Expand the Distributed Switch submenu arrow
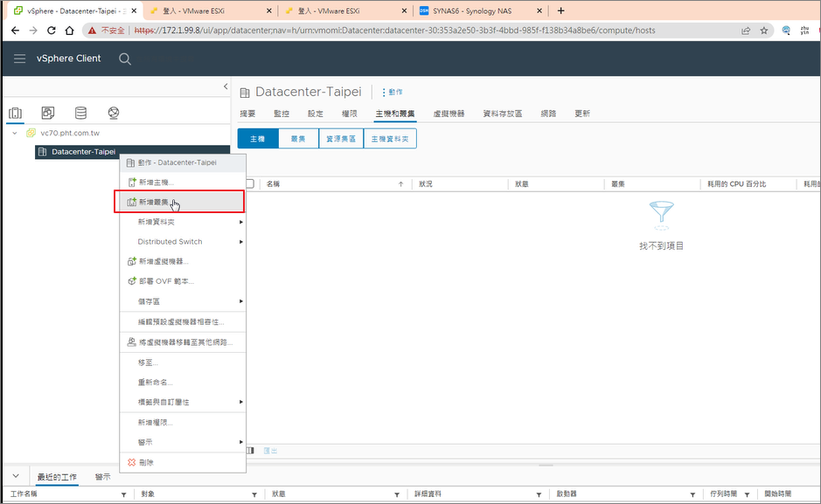Screen dimensions: 821x504 pos(240,242)
